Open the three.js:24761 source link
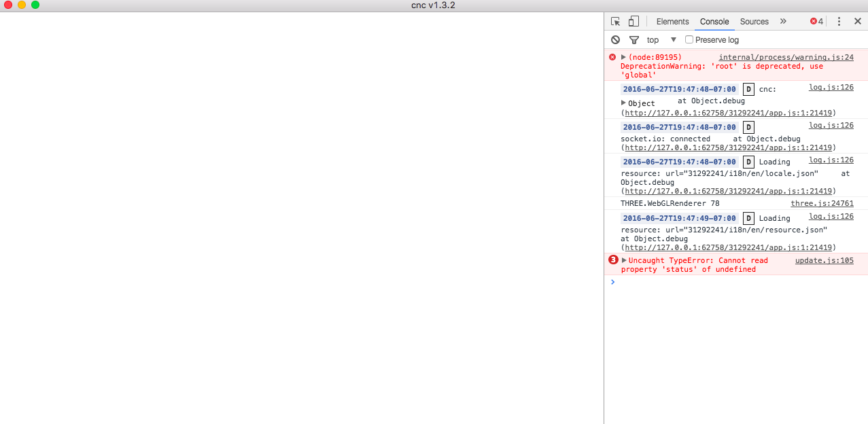Viewport: 868px width, 424px height. tap(822, 203)
